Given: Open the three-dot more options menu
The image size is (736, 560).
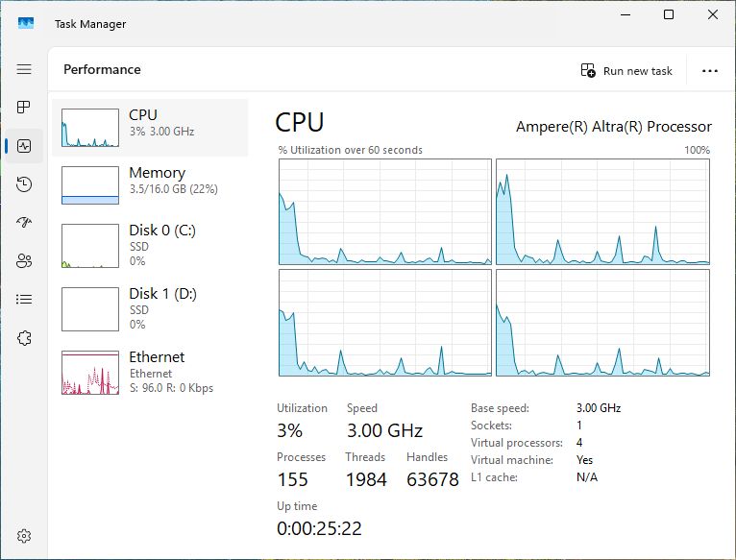Looking at the screenshot, I should click(710, 71).
